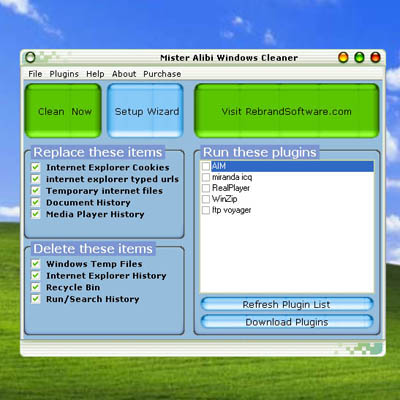The height and width of the screenshot is (400, 400).
Task: Select miranda icq in plugin list
Action: [232, 177]
